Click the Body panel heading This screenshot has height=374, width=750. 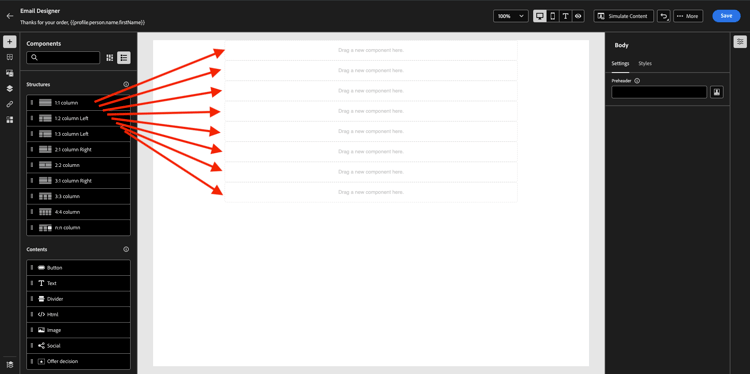point(621,45)
